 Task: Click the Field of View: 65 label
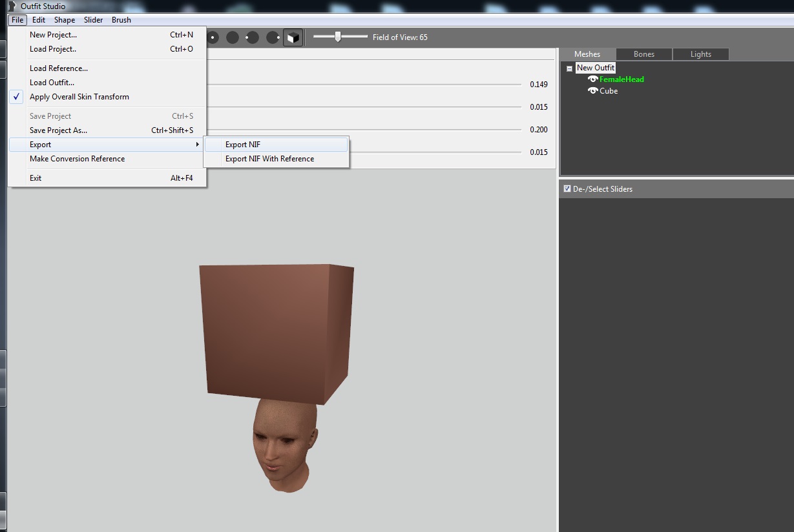400,37
